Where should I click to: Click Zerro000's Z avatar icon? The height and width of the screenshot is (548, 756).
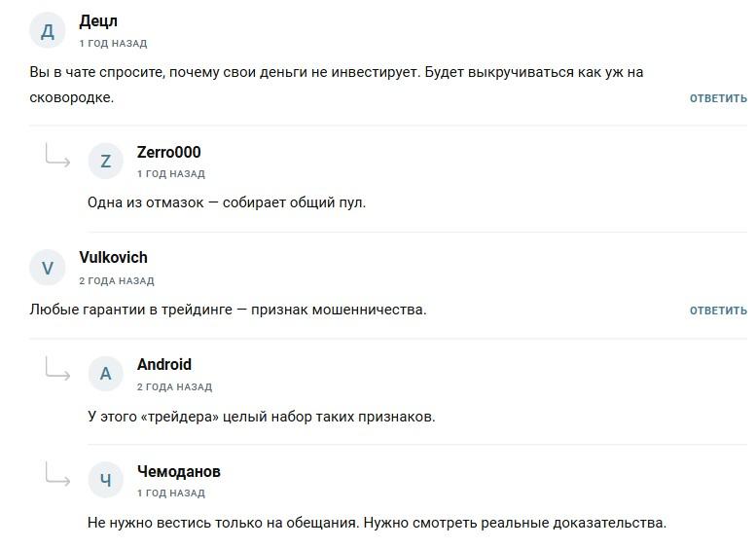106,162
